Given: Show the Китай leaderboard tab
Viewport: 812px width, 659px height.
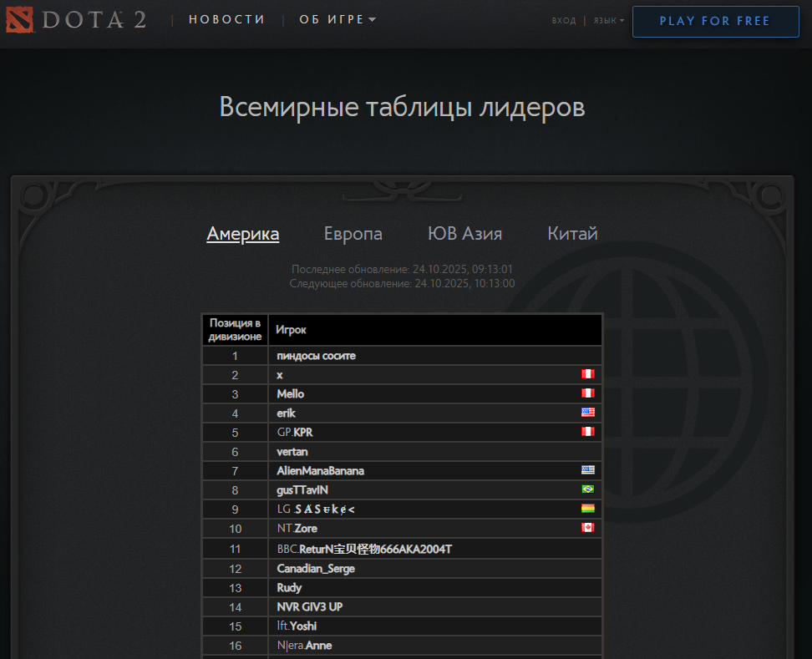Looking at the screenshot, I should tap(572, 234).
